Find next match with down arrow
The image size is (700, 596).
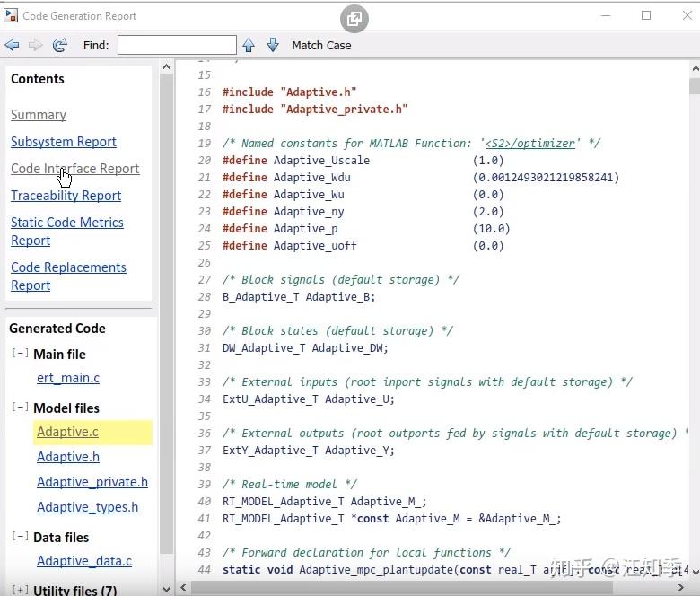click(273, 45)
